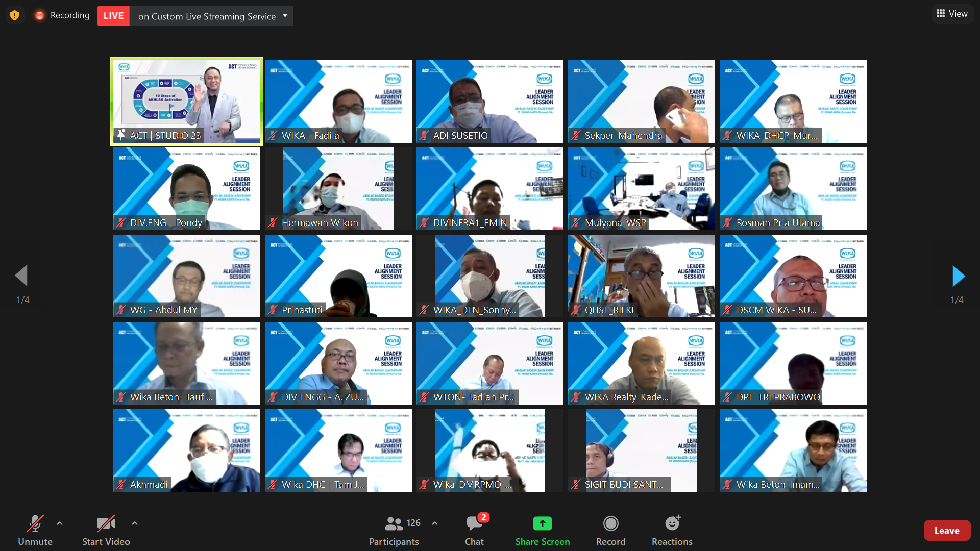Go to next gallery page arrow
The image size is (980, 551).
point(958,276)
